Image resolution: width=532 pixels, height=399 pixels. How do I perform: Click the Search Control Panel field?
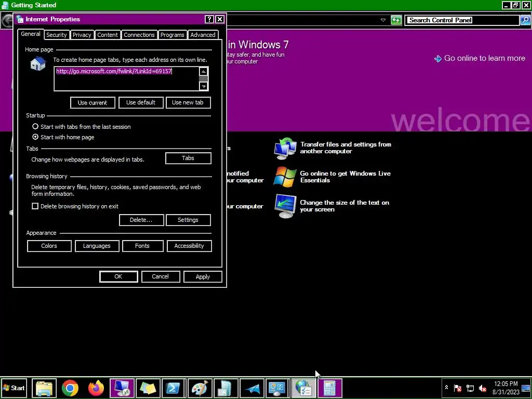click(x=462, y=20)
